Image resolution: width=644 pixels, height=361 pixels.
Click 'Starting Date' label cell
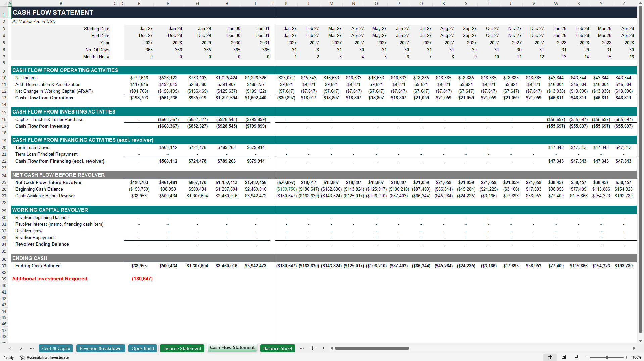tap(96, 29)
